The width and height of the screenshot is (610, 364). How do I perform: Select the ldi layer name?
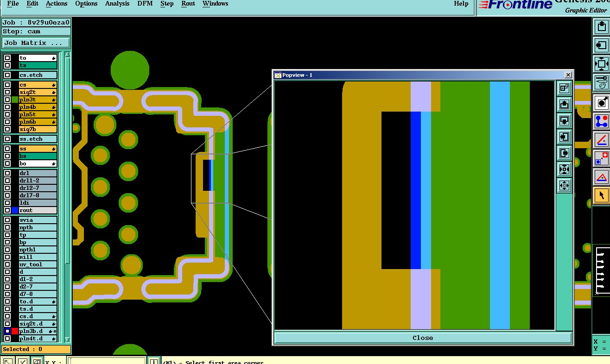[x=38, y=203]
